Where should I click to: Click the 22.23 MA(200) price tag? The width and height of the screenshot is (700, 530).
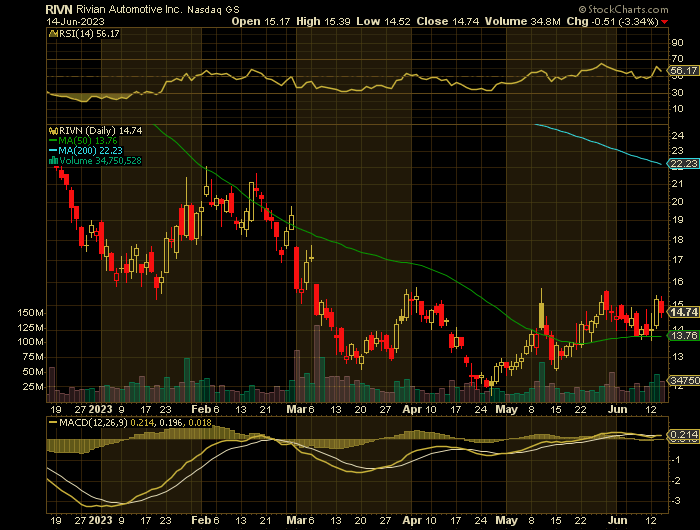coord(683,164)
